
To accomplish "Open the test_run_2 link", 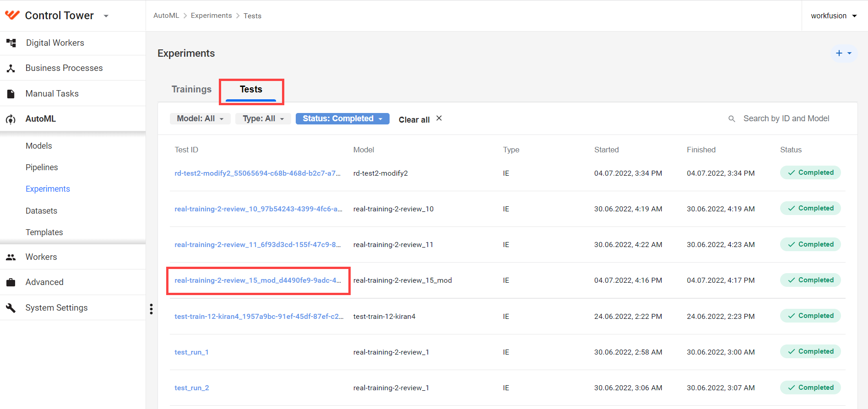I will click(x=192, y=388).
